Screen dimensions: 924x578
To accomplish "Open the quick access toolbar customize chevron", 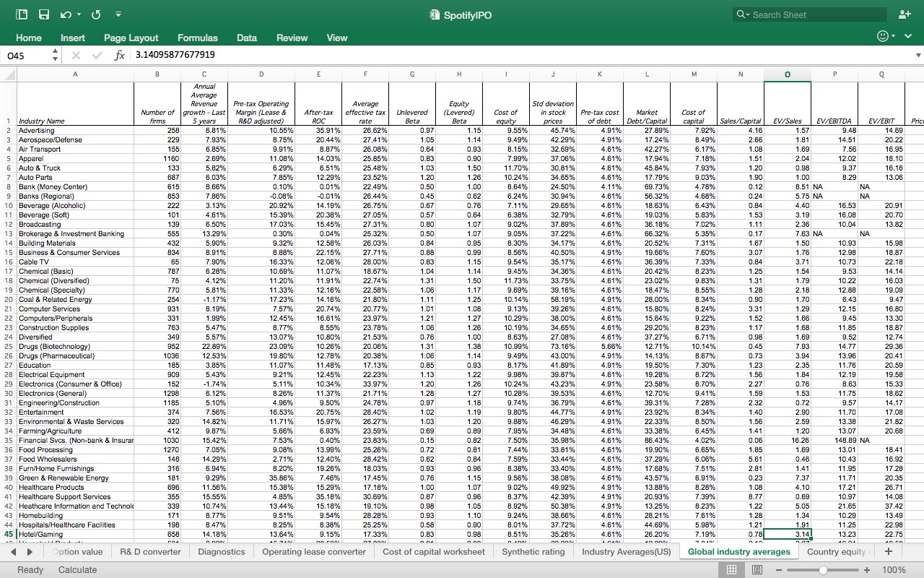I will click(117, 14).
